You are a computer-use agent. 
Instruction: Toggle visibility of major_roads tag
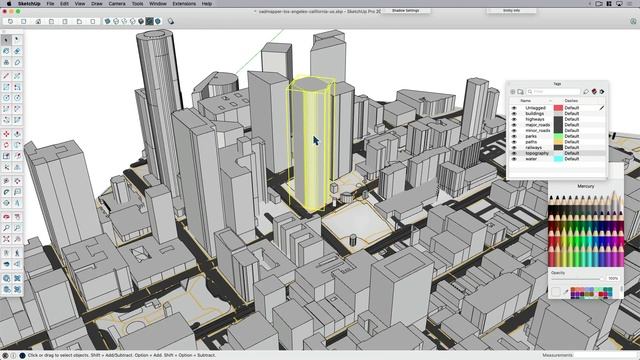(x=514, y=125)
